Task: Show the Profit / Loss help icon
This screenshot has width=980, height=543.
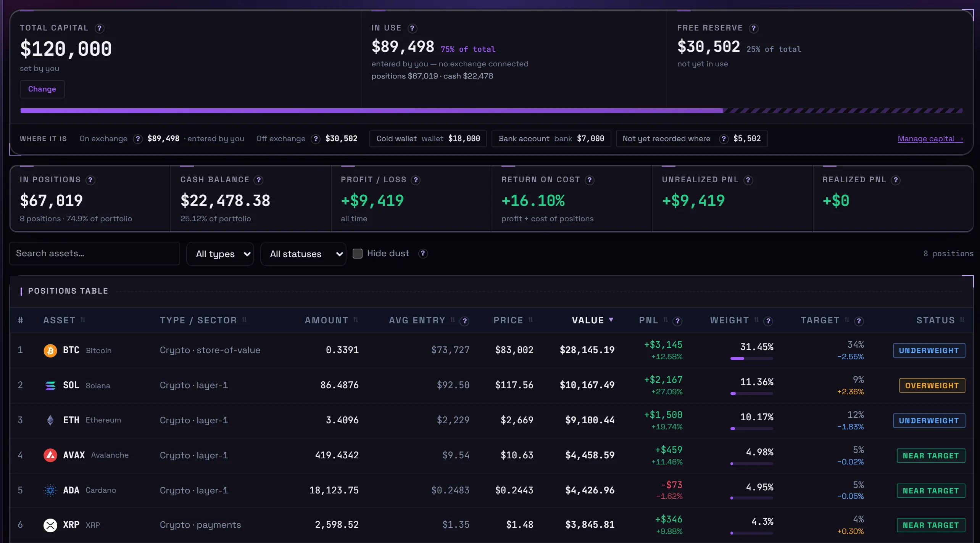Action: coord(416,180)
